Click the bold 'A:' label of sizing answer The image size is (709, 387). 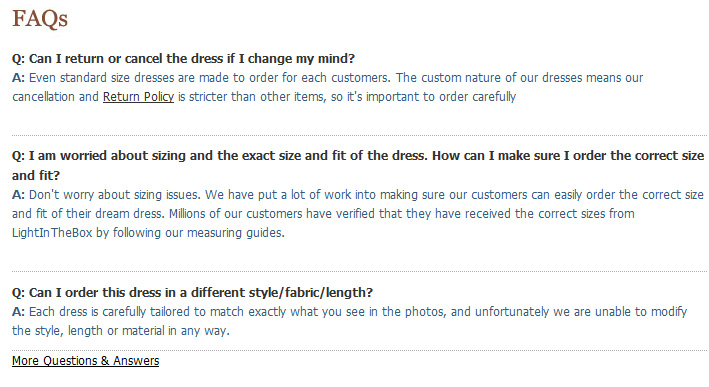[18, 195]
